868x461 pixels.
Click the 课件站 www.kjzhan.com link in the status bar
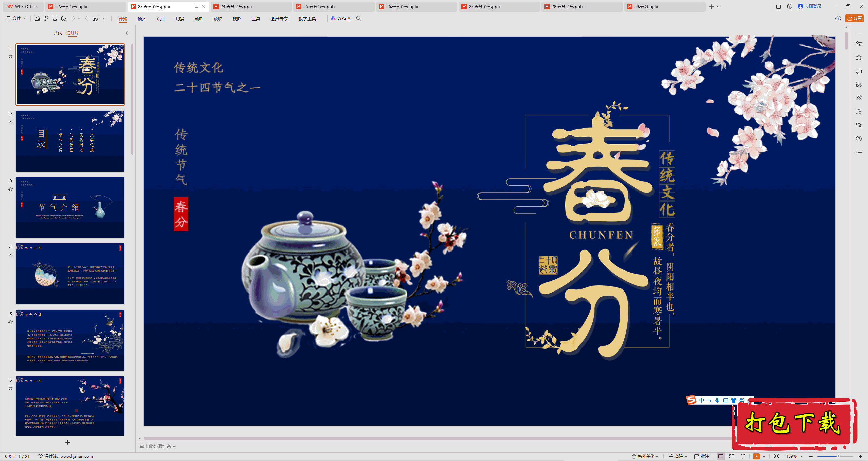pos(65,456)
